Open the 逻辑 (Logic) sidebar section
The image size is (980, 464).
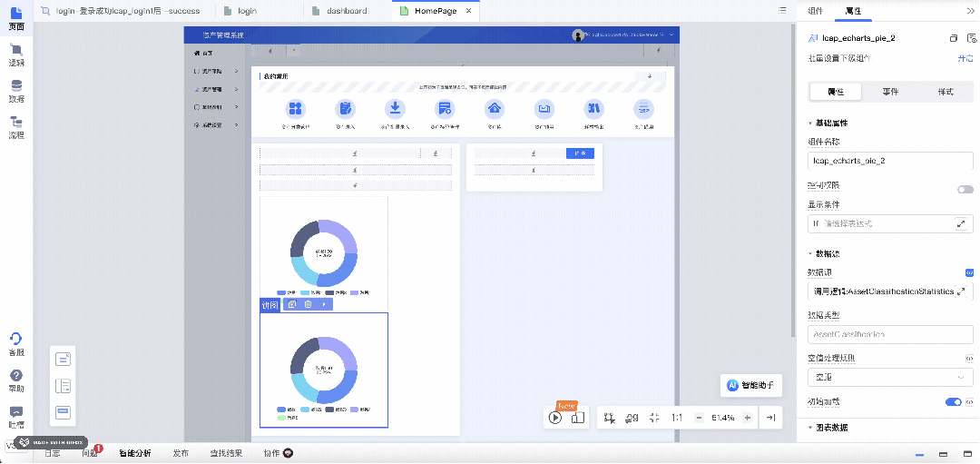pos(16,55)
